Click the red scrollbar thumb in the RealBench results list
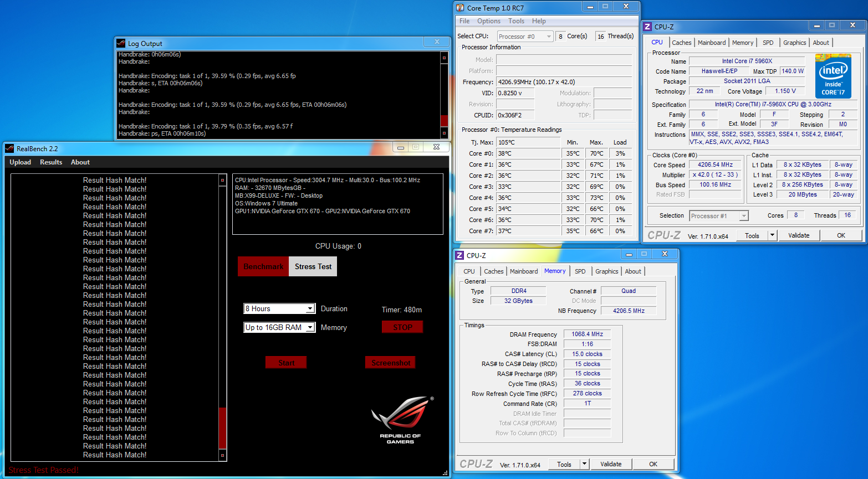This screenshot has width=868, height=479. click(x=223, y=428)
